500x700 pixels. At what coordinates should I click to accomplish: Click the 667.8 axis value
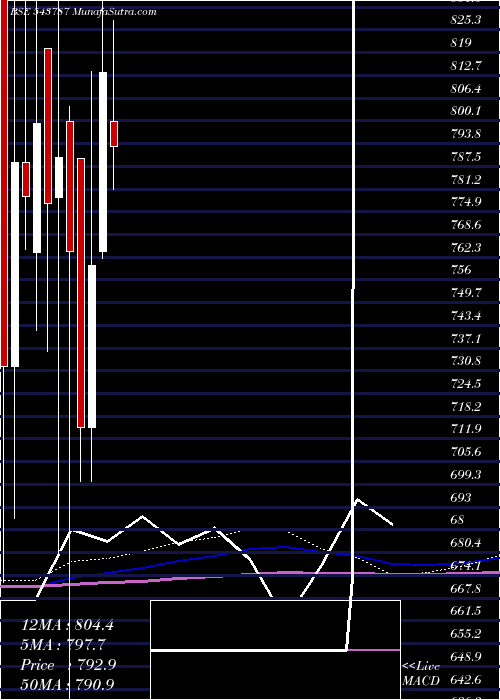[466, 588]
